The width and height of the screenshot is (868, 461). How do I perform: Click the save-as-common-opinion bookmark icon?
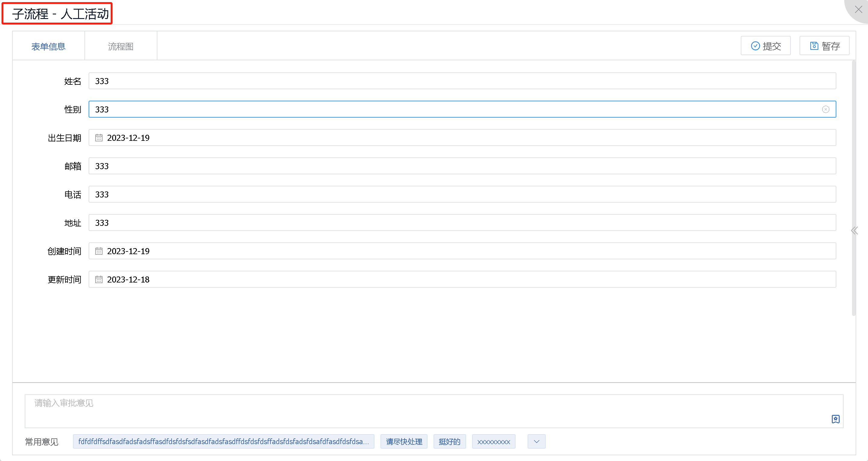835,419
